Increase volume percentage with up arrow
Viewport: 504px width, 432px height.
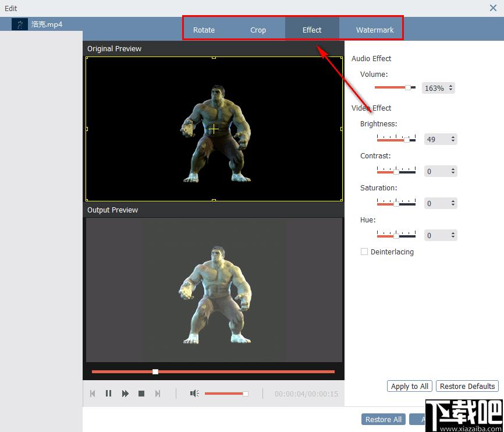[x=451, y=86]
